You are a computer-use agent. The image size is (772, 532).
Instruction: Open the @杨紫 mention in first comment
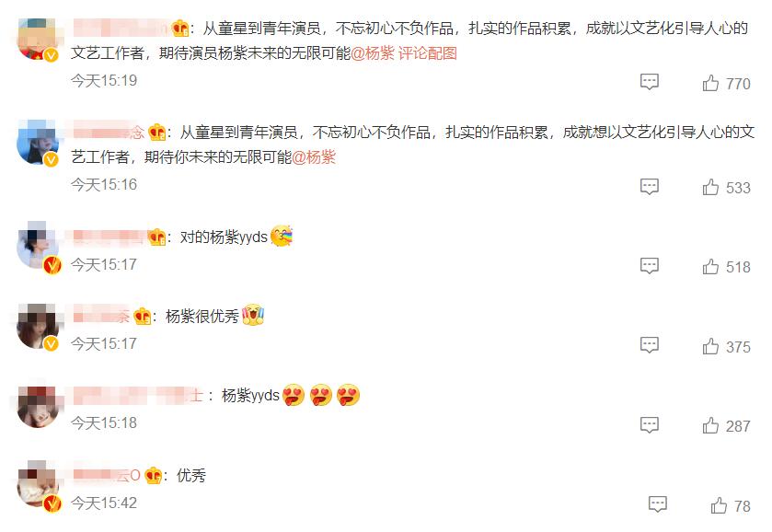pos(373,53)
